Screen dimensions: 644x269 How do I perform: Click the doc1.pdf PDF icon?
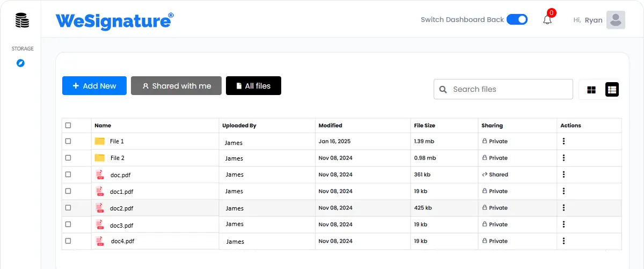click(x=99, y=191)
